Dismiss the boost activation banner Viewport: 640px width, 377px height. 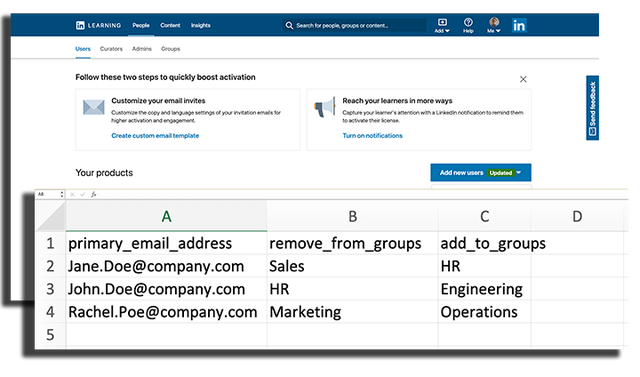point(523,79)
